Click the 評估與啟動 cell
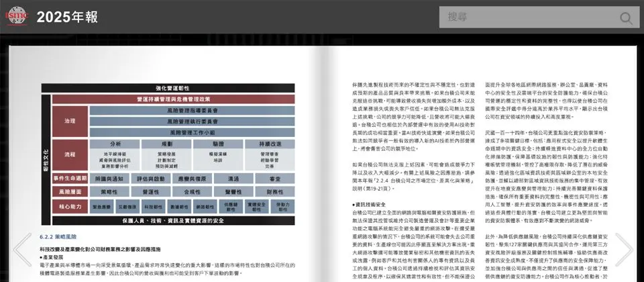The image size is (644, 282). (x=151, y=179)
